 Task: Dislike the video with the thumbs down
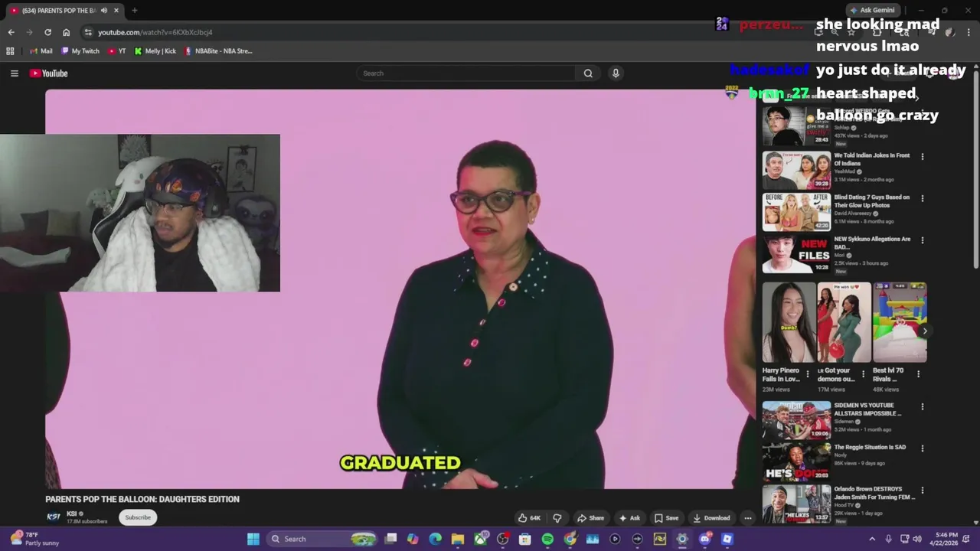click(557, 518)
